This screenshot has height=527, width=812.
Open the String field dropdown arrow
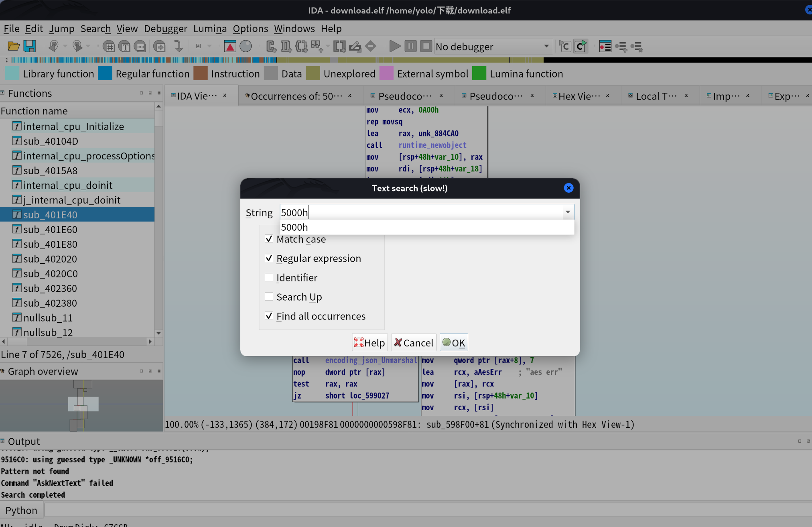click(x=568, y=212)
